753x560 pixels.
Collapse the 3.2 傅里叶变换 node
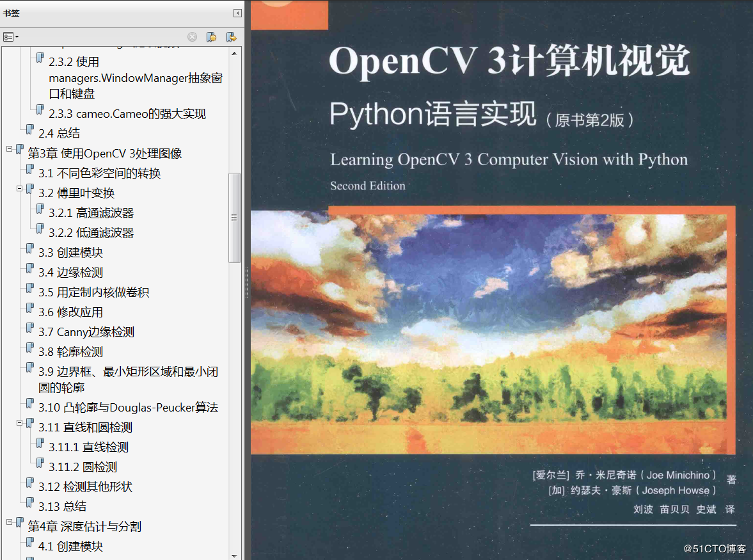pos(20,189)
